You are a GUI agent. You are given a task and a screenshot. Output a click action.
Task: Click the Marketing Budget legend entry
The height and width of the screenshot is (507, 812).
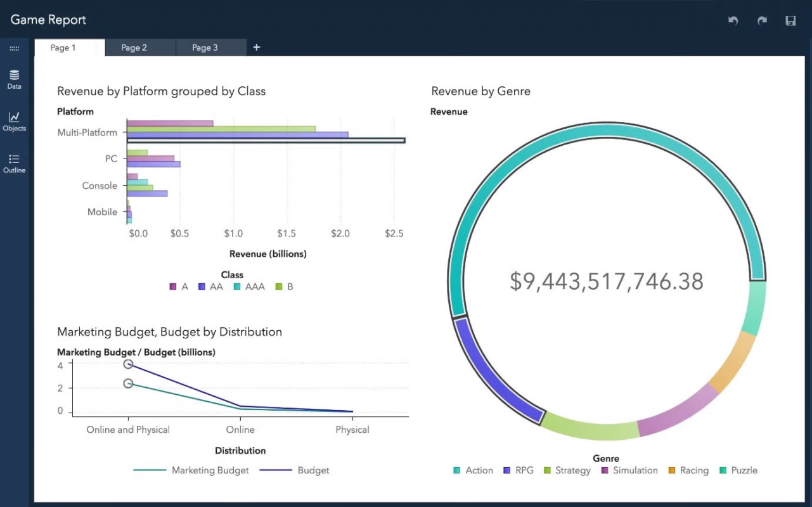coord(191,471)
